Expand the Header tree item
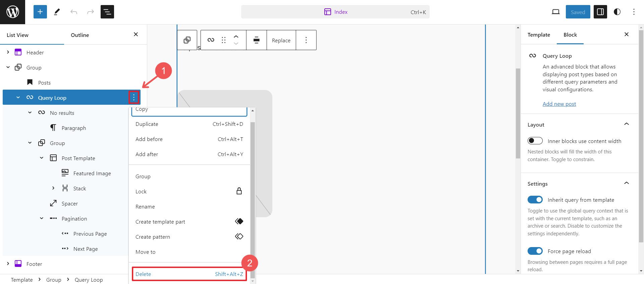 [x=8, y=52]
